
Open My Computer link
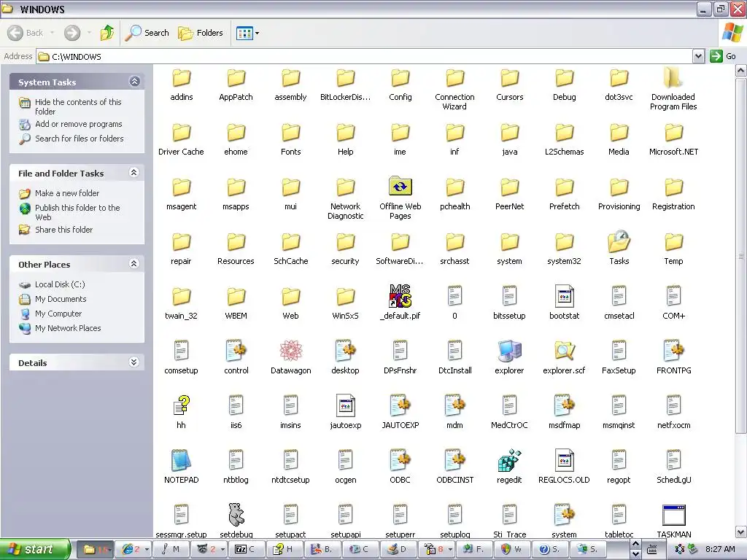click(58, 314)
